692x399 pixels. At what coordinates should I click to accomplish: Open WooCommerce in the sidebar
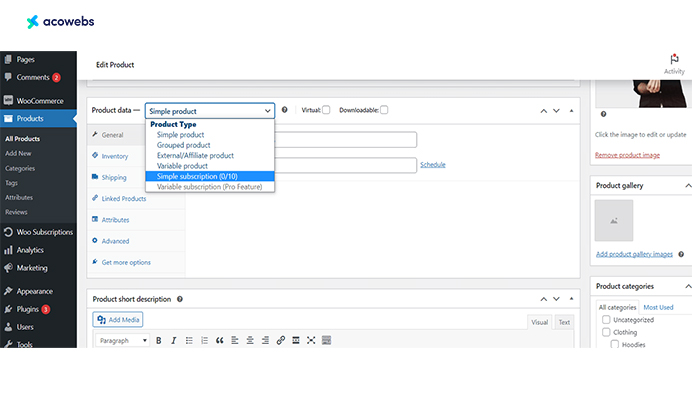tap(38, 101)
